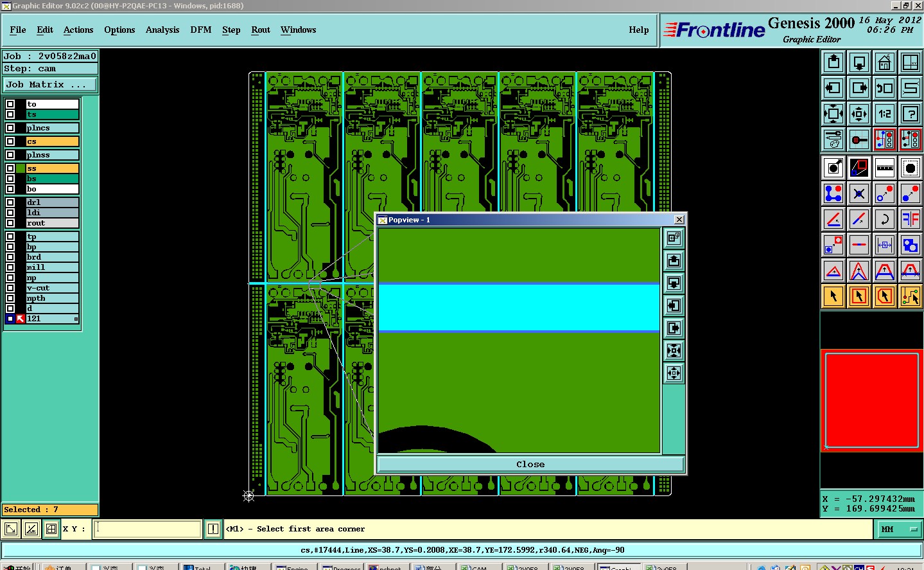The width and height of the screenshot is (924, 570).
Task: Select the mill layer name
Action: [52, 267]
